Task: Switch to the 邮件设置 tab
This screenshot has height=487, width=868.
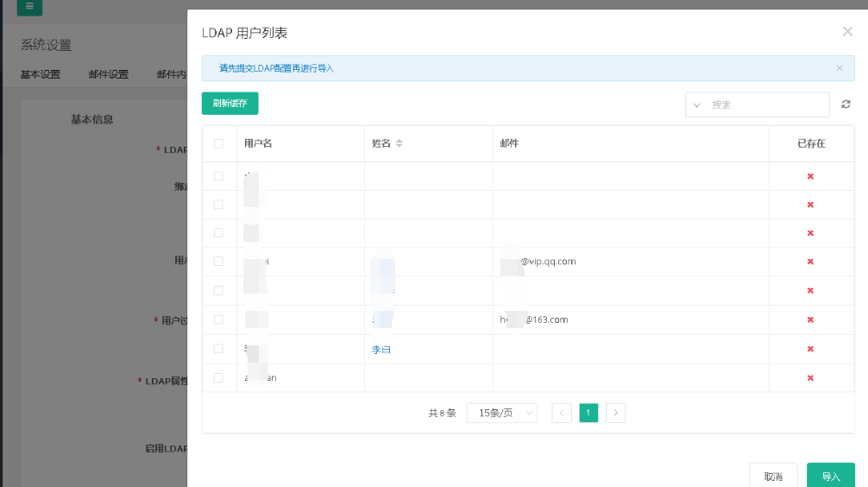Action: pos(109,74)
